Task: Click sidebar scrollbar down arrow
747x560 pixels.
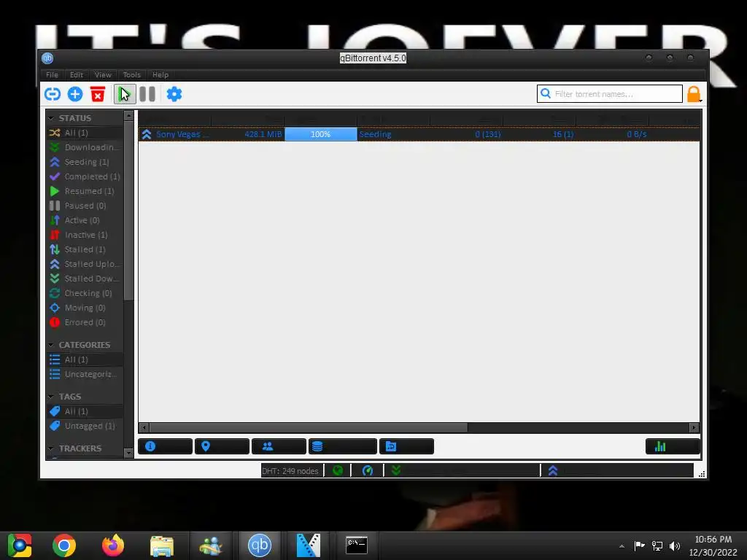Action: point(128,453)
